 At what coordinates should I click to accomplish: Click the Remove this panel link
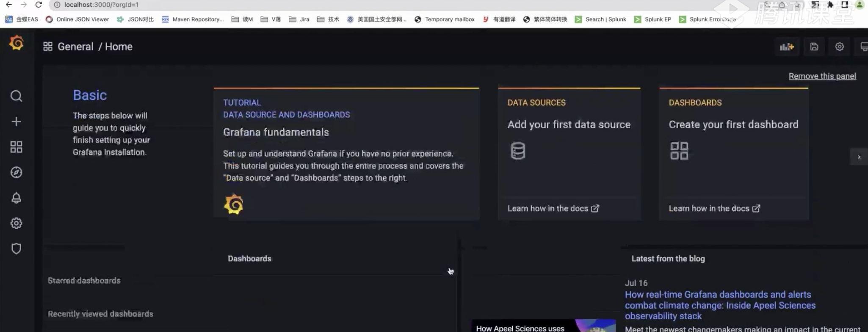[822, 76]
